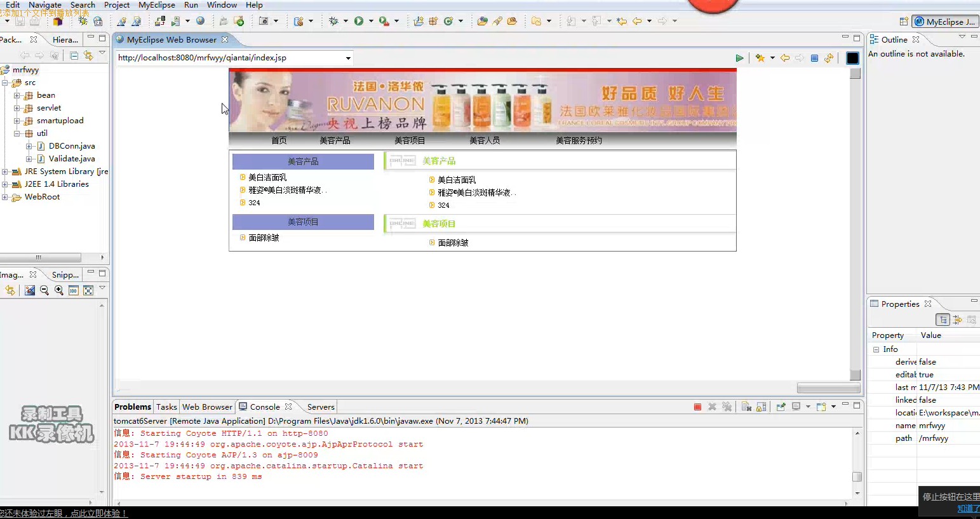Screen dimensions: 980x519
Task: Click the green Run button in main toolbar
Action: click(x=359, y=21)
